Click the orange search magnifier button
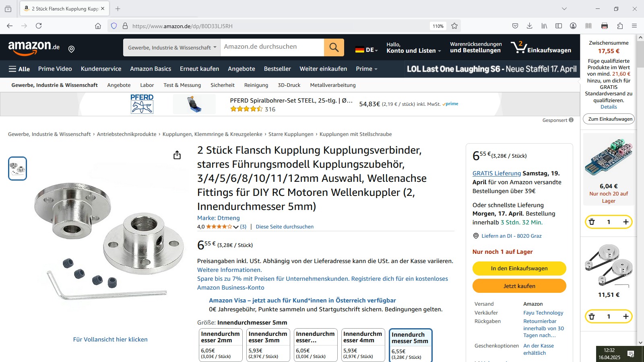644x362 pixels. (334, 47)
